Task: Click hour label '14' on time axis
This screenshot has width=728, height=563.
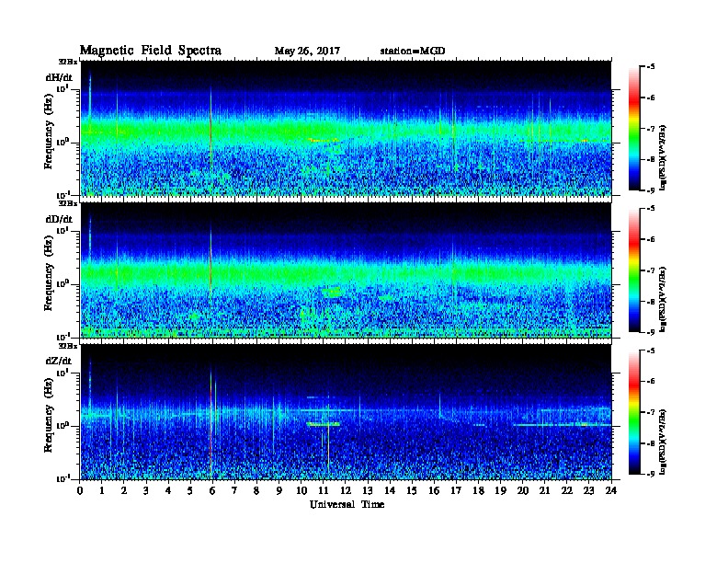Action: (x=390, y=490)
